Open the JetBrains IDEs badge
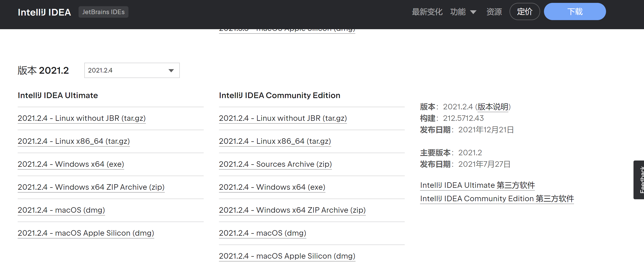Image resolution: width=644 pixels, height=278 pixels. [103, 12]
